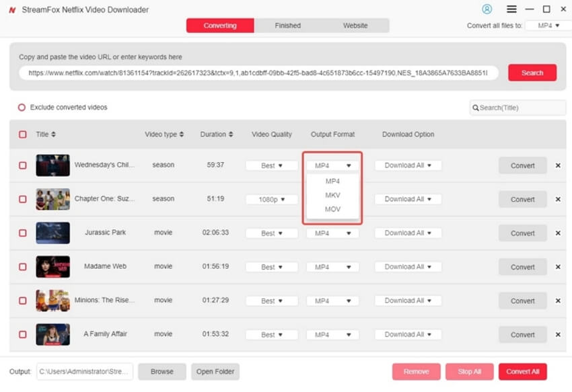This screenshot has width=572, height=392.
Task: Click the Open Folder button
Action: point(215,372)
